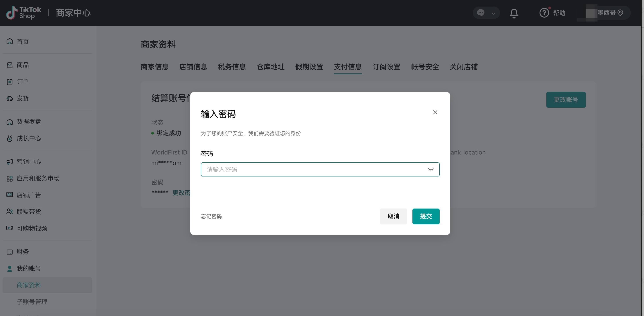
Task: Collapse My Account 我的账号 section
Action: pos(29,268)
